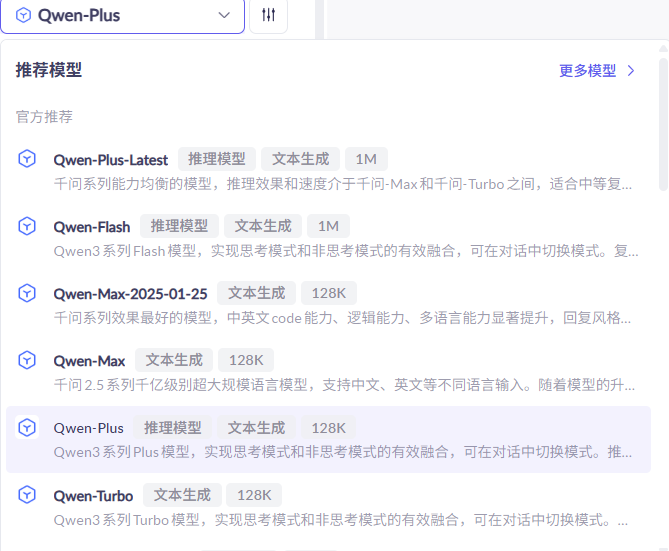Click the Qwen-Max model icon
The height and width of the screenshot is (551, 669).
point(27,360)
